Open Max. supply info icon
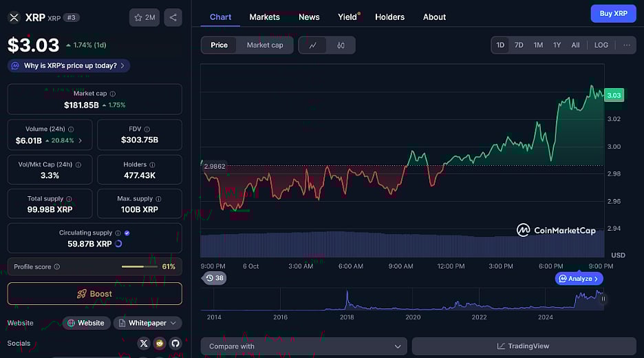Viewport: 644px width, 358px height. click(x=158, y=199)
